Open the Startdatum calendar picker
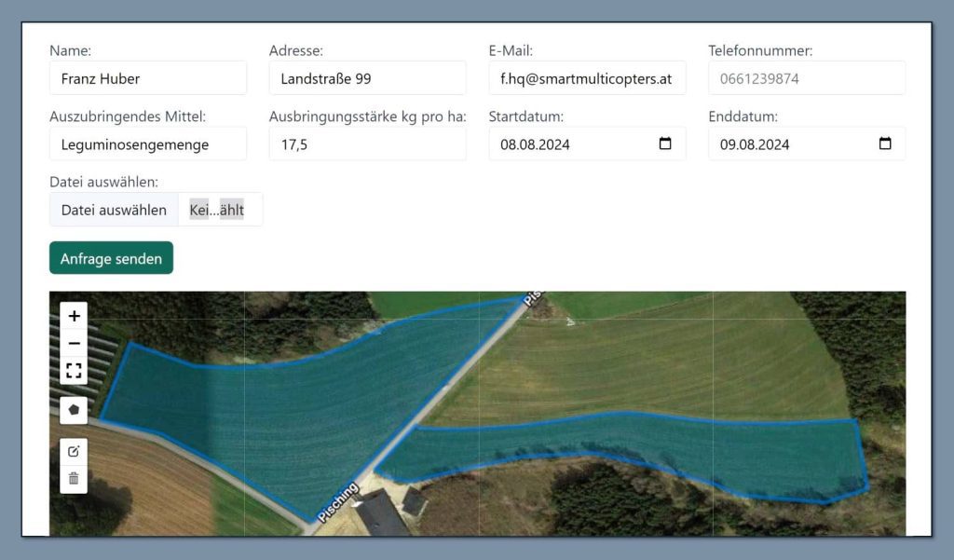This screenshot has height=560, width=954. point(665,144)
